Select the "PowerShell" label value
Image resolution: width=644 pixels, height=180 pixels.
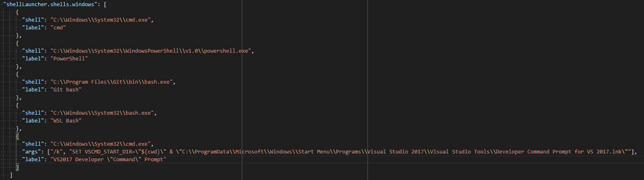pyautogui.click(x=69, y=58)
